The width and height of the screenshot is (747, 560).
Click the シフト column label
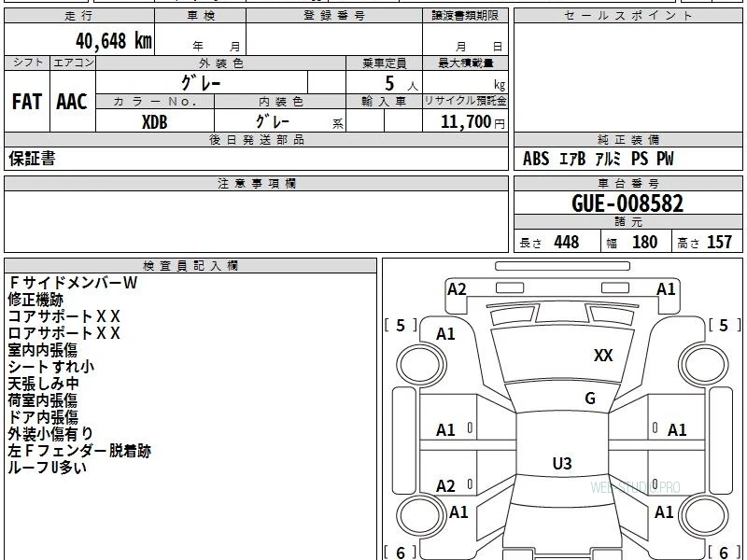(x=27, y=63)
